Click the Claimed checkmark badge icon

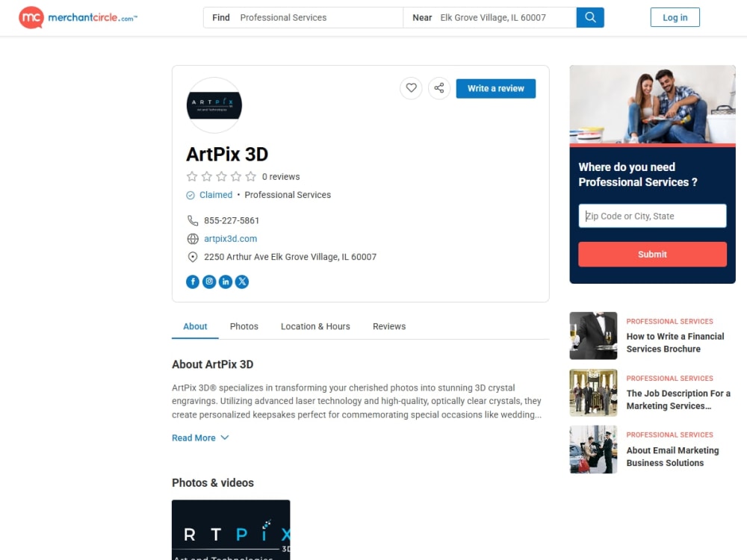click(x=190, y=195)
